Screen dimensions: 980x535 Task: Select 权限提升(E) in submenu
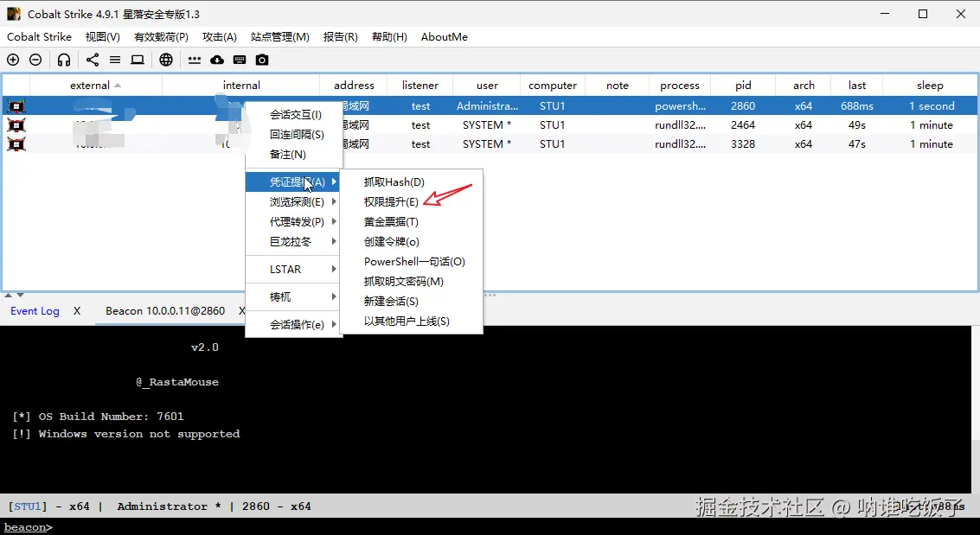[x=411, y=202]
